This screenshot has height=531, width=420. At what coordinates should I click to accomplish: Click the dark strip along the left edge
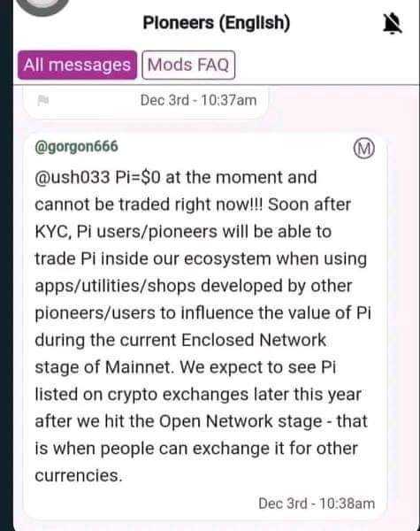coord(6,265)
